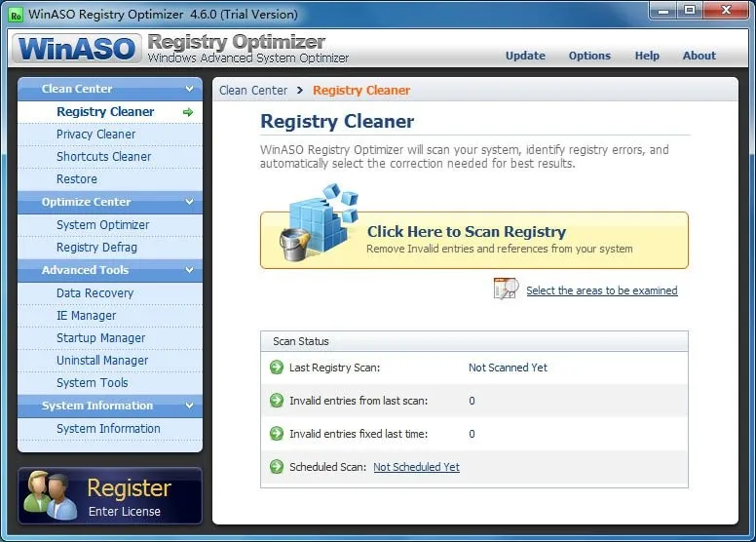Click the users icon on Register panel
The height and width of the screenshot is (542, 756).
tap(50, 494)
